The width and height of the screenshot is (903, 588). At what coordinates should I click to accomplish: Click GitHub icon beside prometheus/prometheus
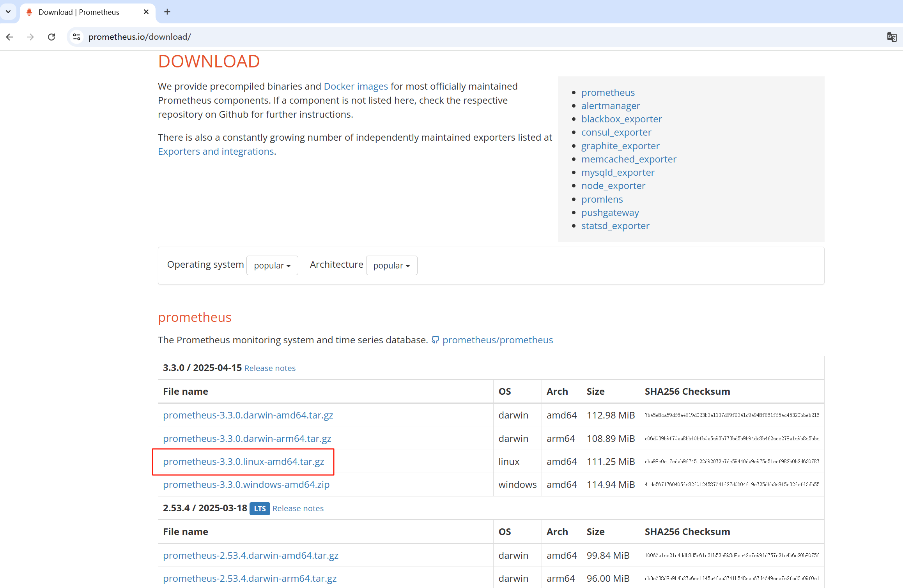[435, 340]
